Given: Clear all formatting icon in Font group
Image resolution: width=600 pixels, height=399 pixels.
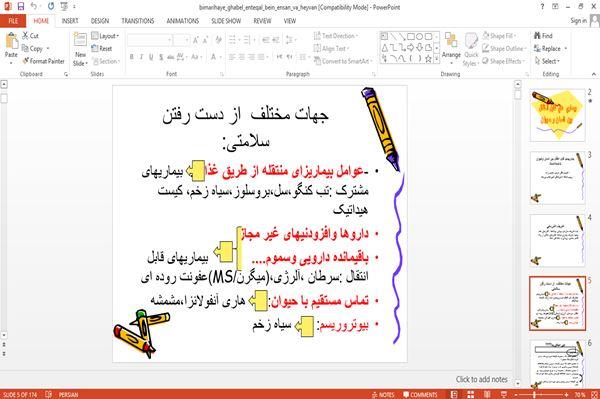Looking at the screenshot, I should click(218, 40).
